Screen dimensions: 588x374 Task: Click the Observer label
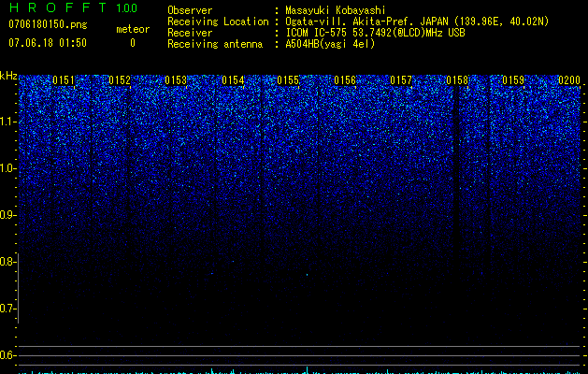tap(190, 10)
